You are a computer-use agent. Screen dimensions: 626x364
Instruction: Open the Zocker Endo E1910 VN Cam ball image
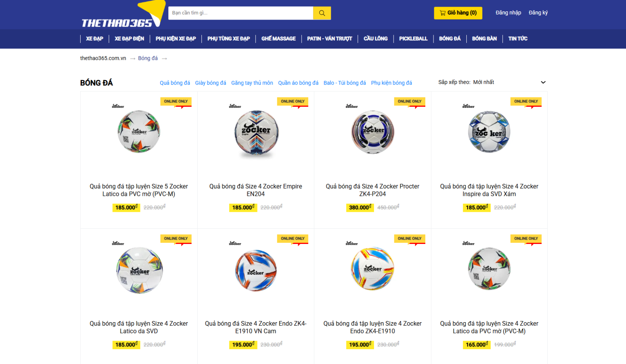click(255, 270)
